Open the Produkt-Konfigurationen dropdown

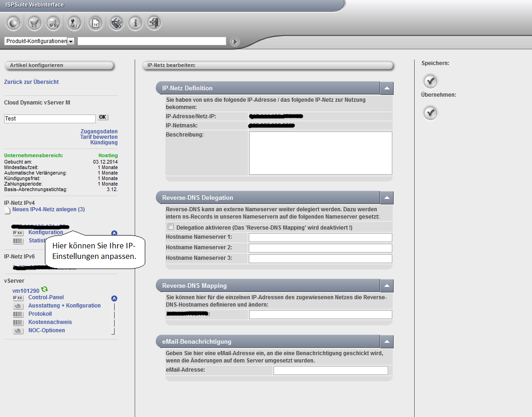tap(71, 41)
